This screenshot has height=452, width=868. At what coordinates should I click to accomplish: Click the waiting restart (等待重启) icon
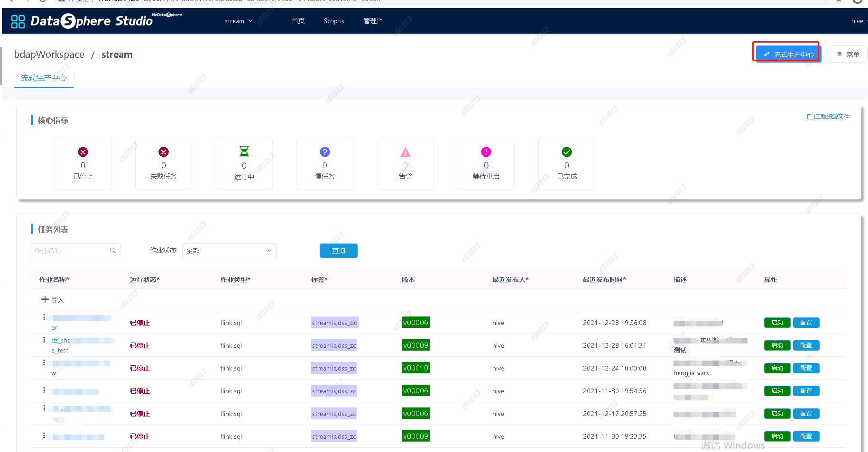click(486, 152)
